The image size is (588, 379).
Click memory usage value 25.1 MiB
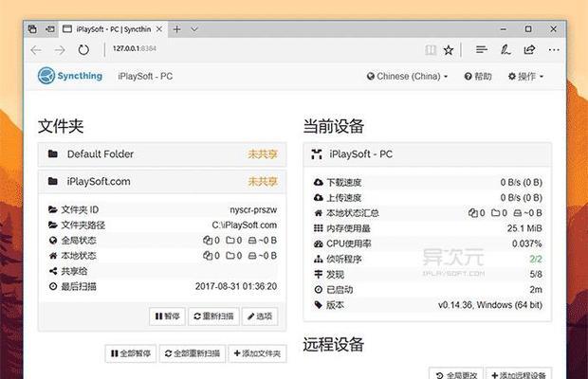point(524,228)
